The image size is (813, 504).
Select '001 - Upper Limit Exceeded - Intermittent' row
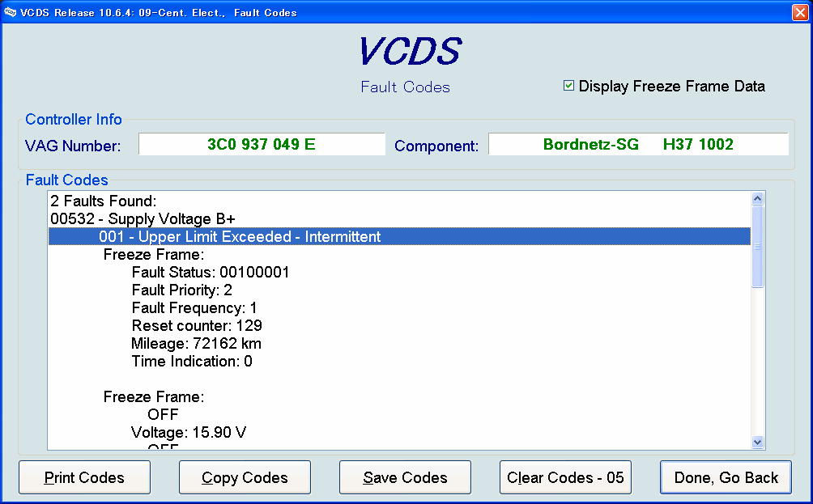tap(399, 237)
